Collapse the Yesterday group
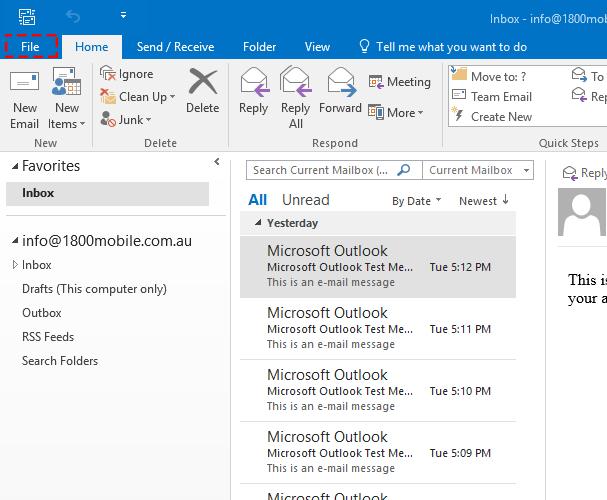The height and width of the screenshot is (500, 607). pyautogui.click(x=258, y=223)
